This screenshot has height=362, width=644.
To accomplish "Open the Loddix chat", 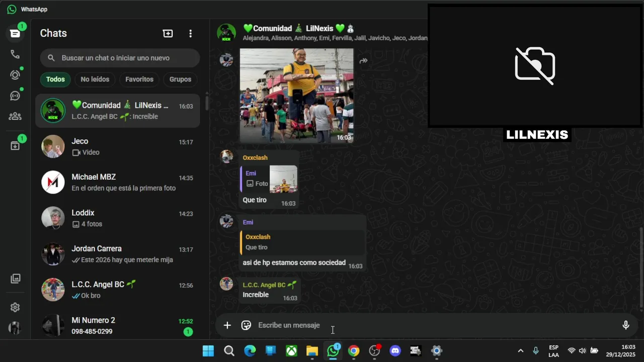I will [x=118, y=218].
